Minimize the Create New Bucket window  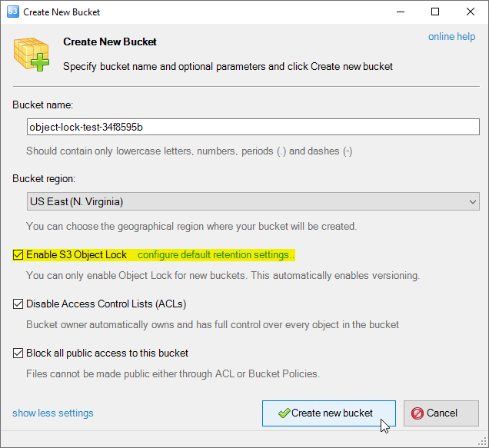coord(401,12)
